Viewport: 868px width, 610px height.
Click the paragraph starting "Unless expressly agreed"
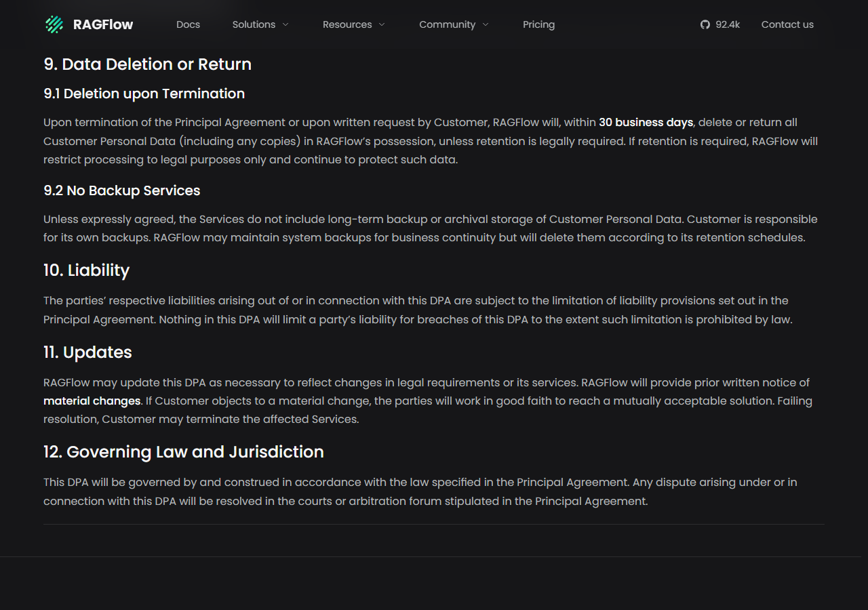pos(431,228)
